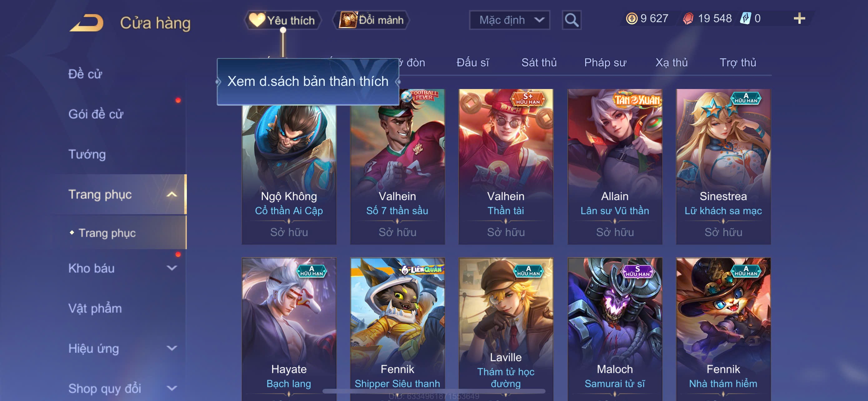The height and width of the screenshot is (401, 868).
Task: Select the Allain Lân sư Vũ thần skin card
Action: pos(615,167)
